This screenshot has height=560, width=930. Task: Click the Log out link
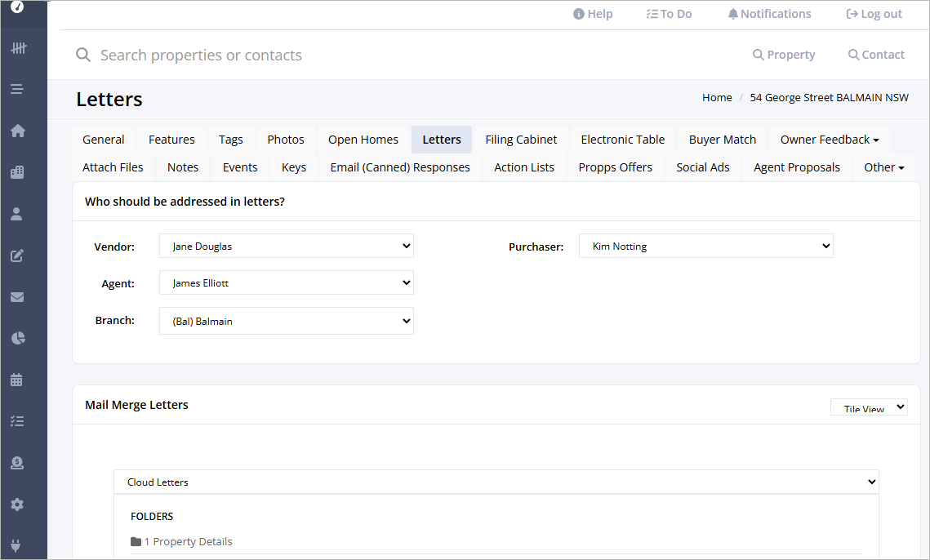tap(874, 14)
